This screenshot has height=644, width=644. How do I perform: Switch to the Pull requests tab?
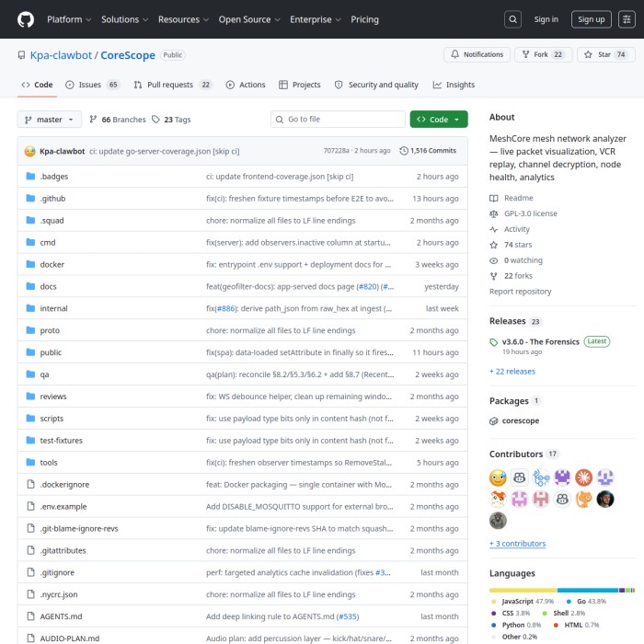click(173, 85)
